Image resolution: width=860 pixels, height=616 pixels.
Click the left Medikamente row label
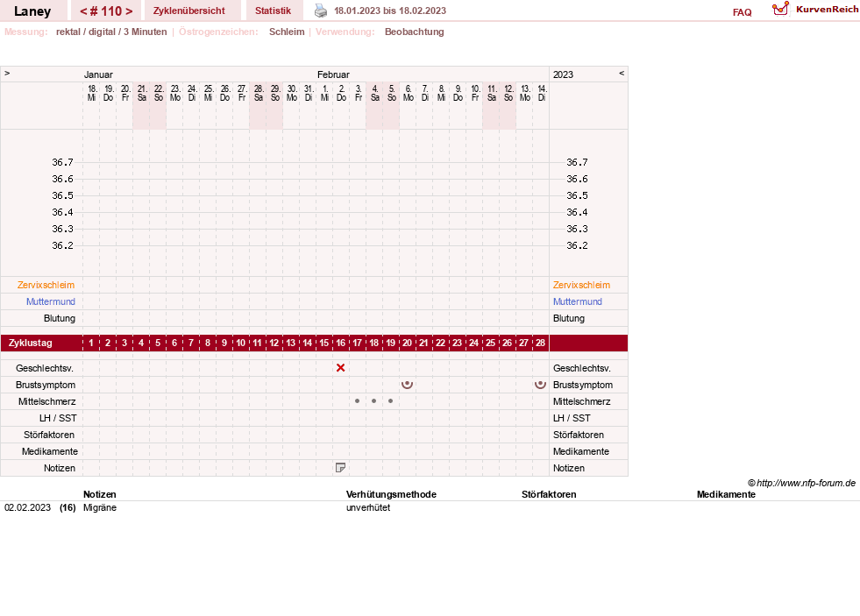[50, 451]
